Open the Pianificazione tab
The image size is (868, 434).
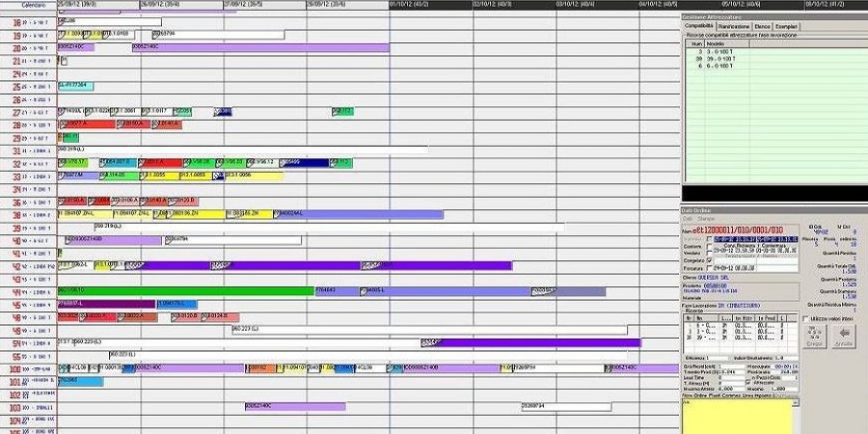(x=734, y=27)
